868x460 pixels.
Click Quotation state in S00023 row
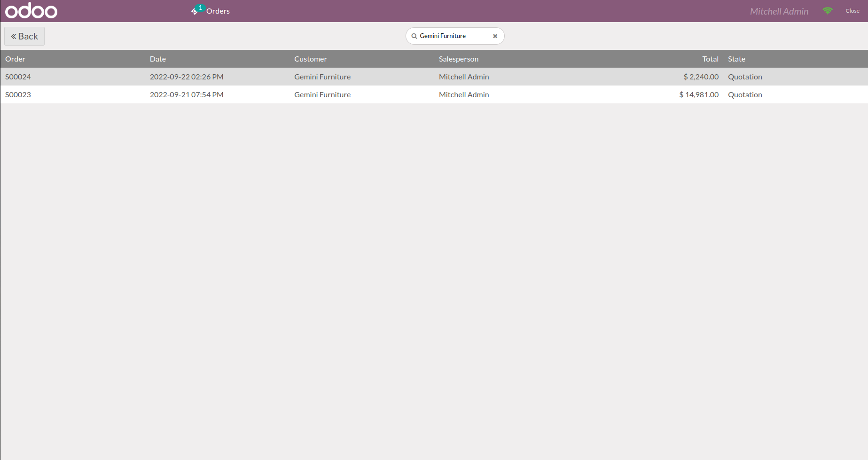(x=745, y=94)
